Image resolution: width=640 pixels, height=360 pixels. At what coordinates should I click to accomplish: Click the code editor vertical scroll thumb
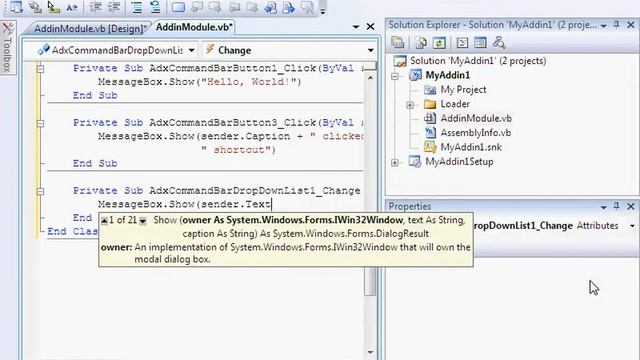[x=370, y=282]
